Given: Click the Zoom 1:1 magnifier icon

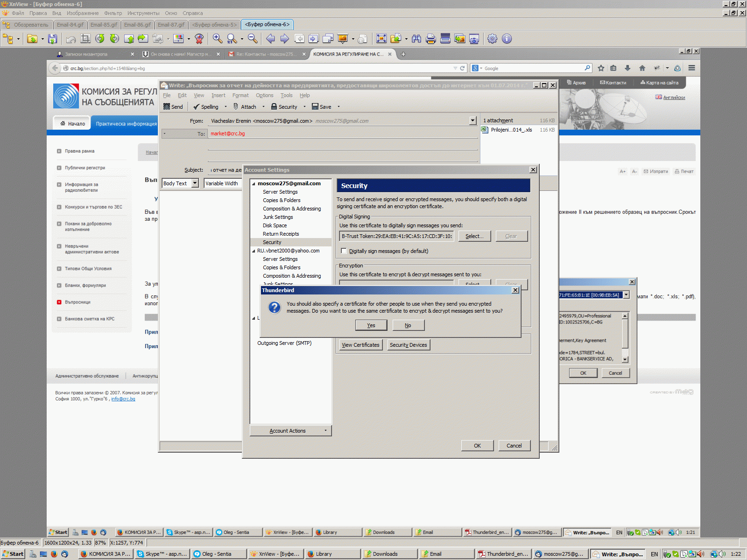Looking at the screenshot, I should [x=232, y=39].
